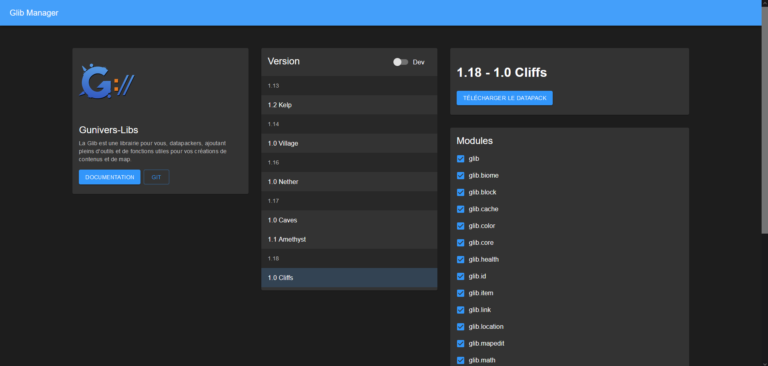Open the Documentation button
The image size is (768, 366).
110,177
